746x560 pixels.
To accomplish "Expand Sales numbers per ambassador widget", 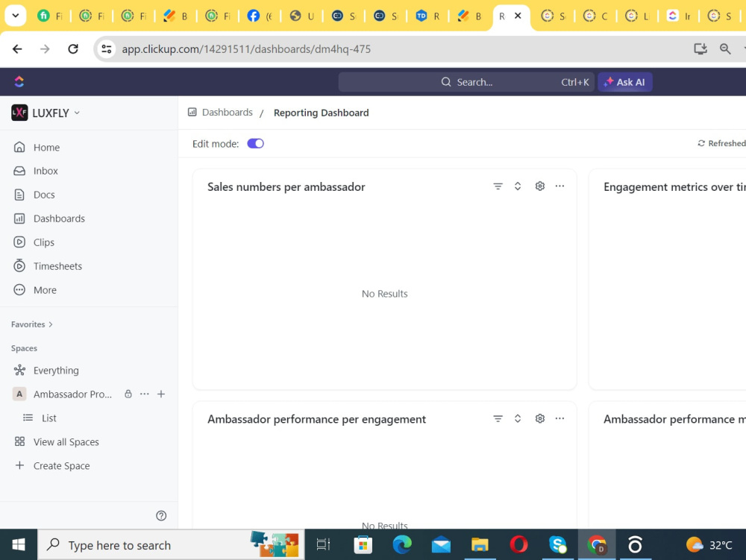I will point(518,186).
